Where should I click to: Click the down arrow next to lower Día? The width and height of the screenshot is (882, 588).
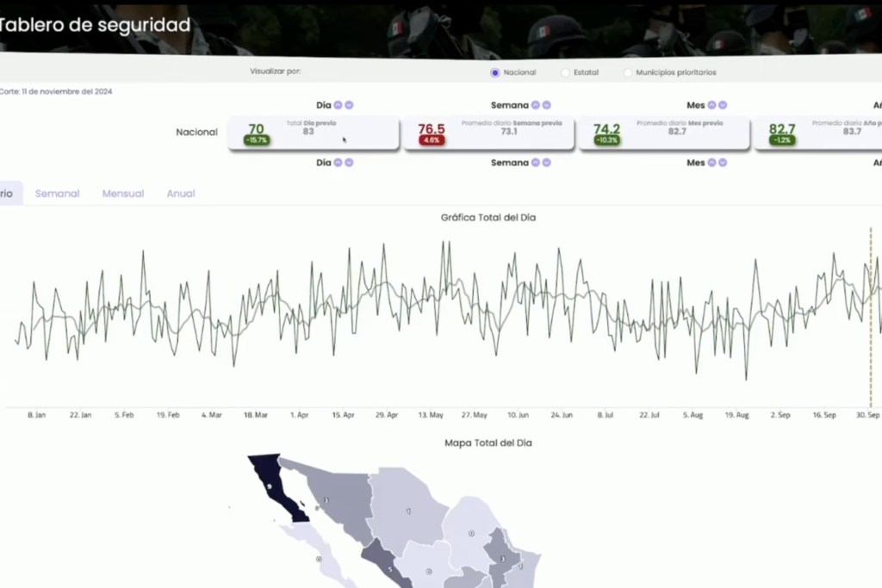click(349, 163)
